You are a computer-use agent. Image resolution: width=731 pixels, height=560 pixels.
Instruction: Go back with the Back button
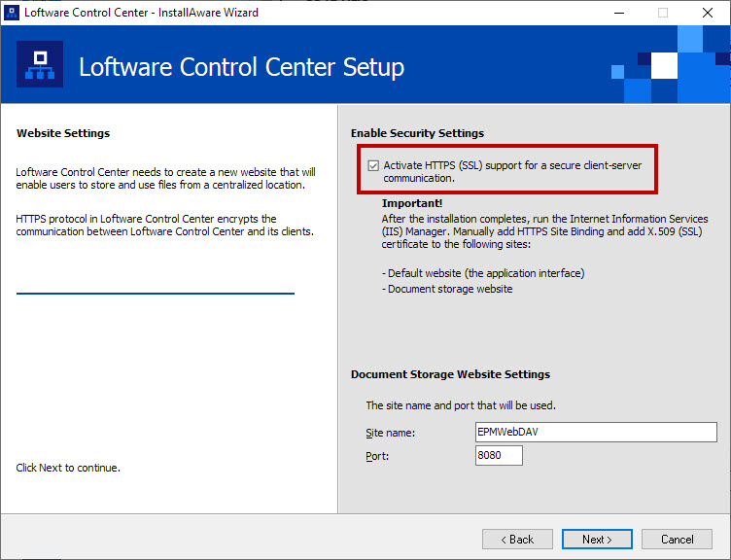coord(516,540)
